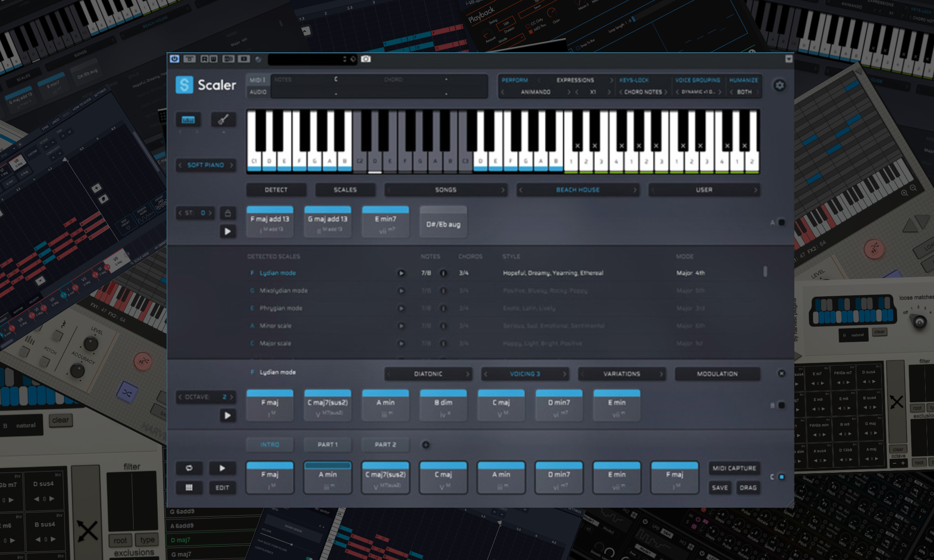Open the VOICING 3 selector
This screenshot has height=560, width=934.
(525, 374)
